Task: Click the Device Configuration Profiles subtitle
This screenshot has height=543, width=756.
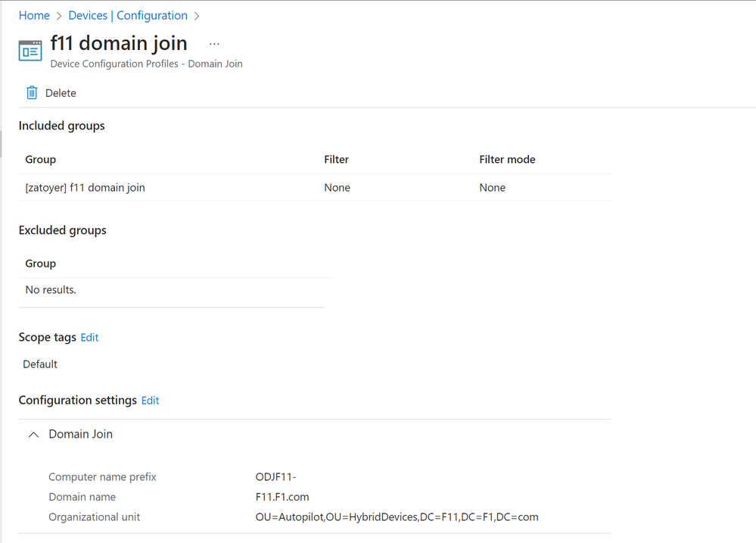Action: pyautogui.click(x=147, y=64)
